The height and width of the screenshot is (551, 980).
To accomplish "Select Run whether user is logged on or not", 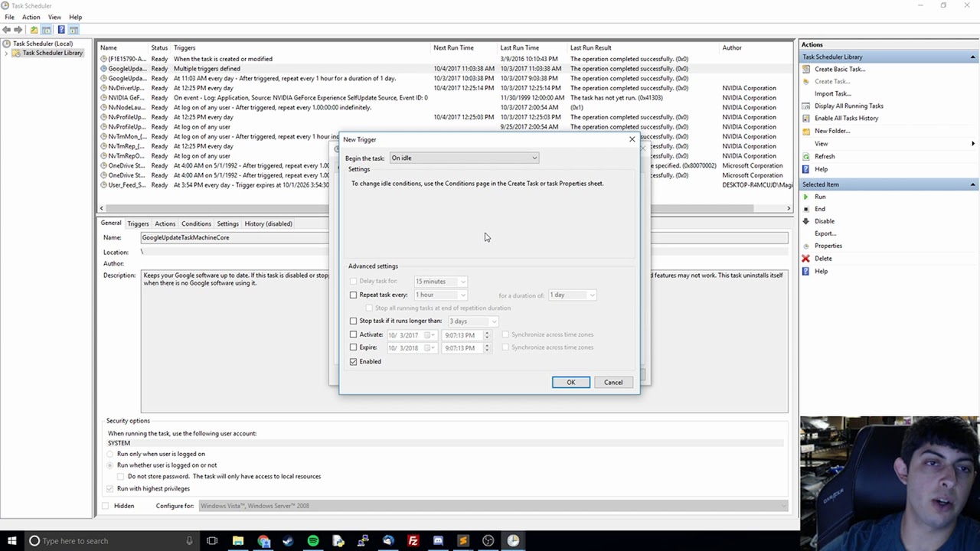I will 111,465.
